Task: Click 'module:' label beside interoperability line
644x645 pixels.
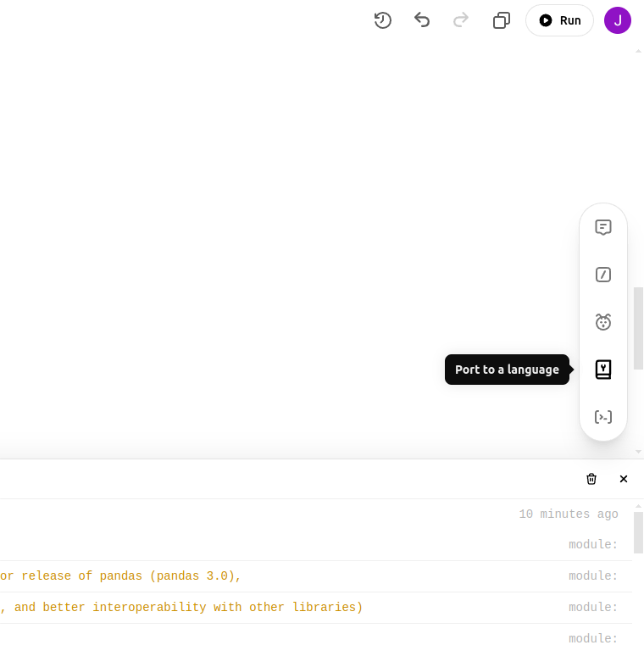Action: (593, 607)
